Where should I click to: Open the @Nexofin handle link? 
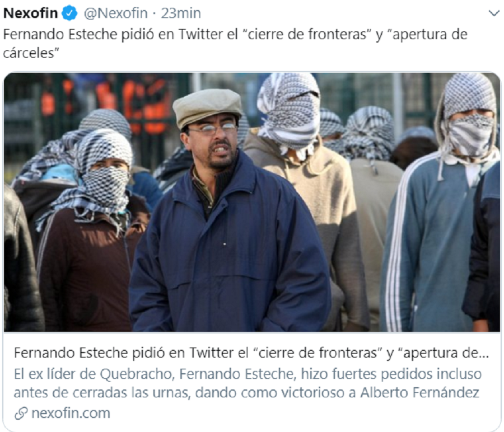point(116,13)
